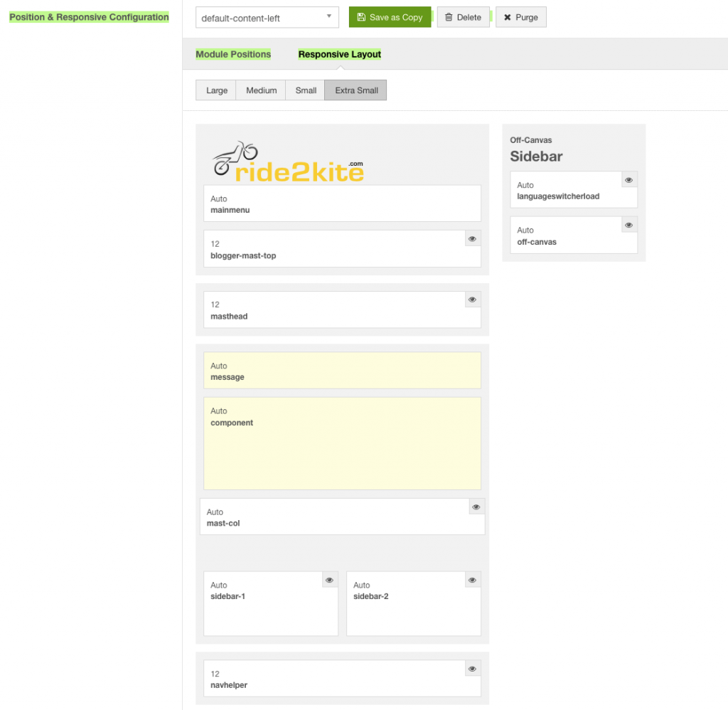
Task: Choose the Large screen size
Action: tap(216, 90)
